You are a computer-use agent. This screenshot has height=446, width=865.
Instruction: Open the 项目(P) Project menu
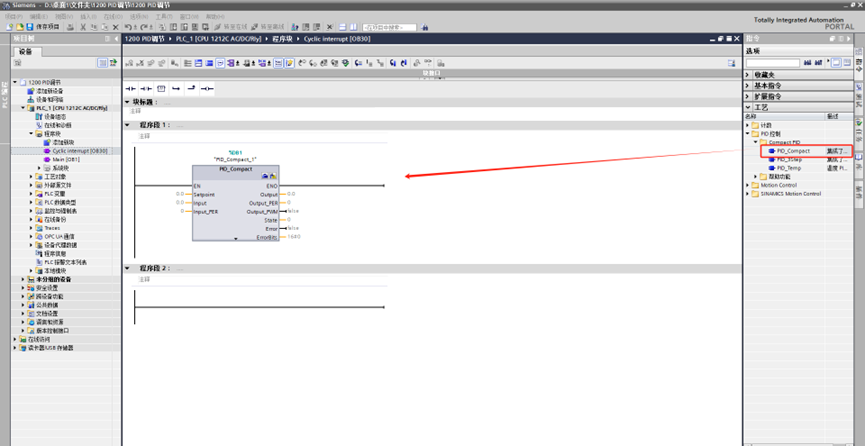[13, 17]
